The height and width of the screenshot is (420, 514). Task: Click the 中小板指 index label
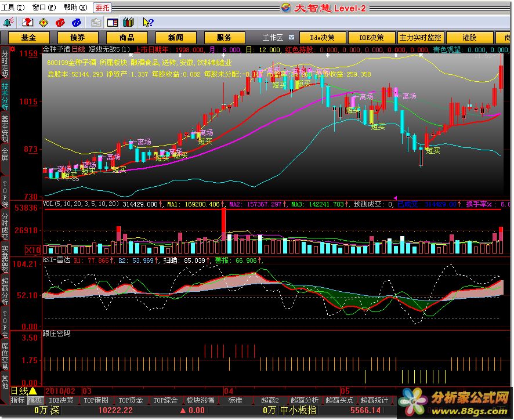(298, 410)
